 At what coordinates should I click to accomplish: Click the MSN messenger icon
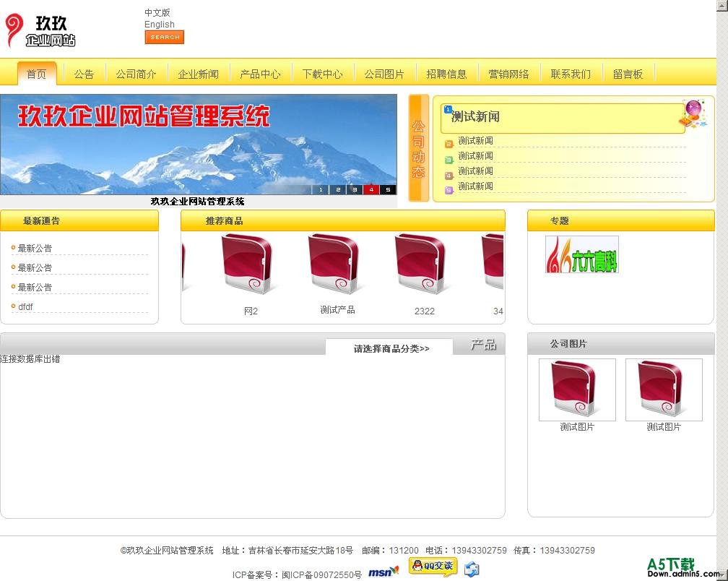click(x=383, y=572)
